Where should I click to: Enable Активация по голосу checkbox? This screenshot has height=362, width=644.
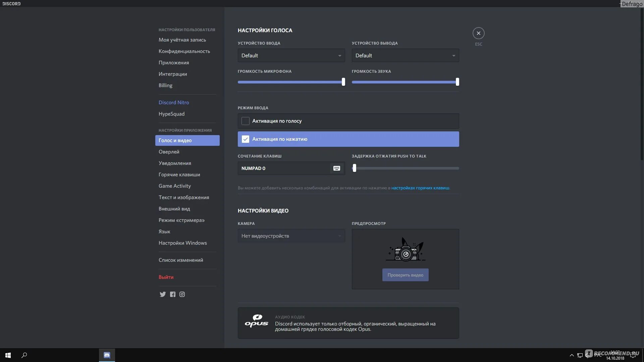pos(245,121)
